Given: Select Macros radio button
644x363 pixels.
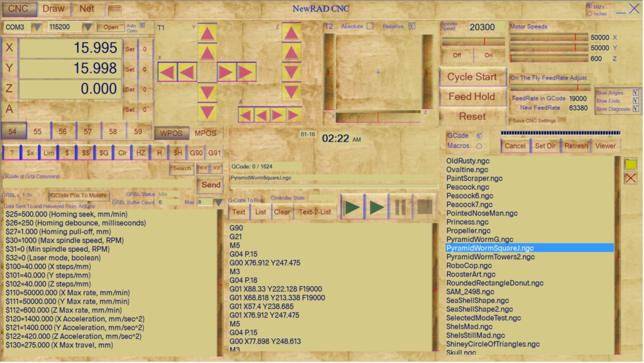Looking at the screenshot, I should 479,146.
